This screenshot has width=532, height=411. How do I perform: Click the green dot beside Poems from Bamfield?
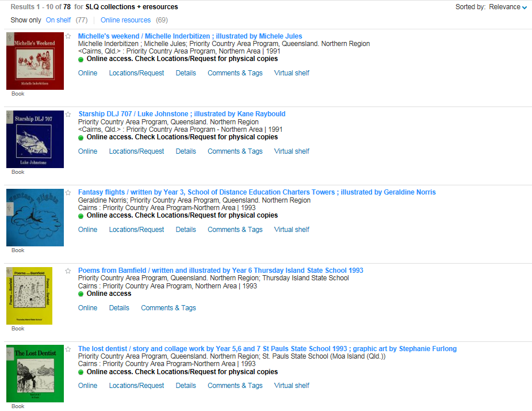[x=81, y=294]
